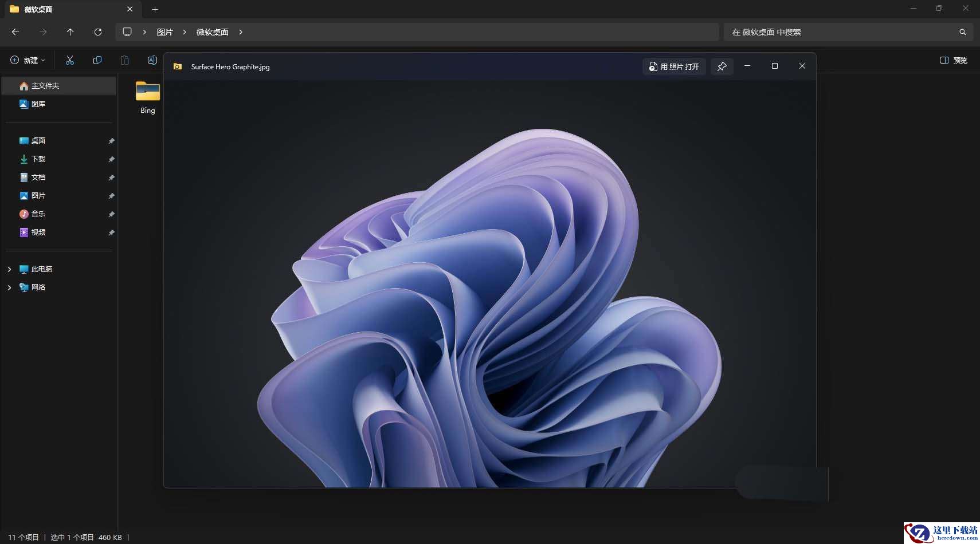Click the monitor icon in address bar
Screen dimensions: 980x544
(x=127, y=32)
